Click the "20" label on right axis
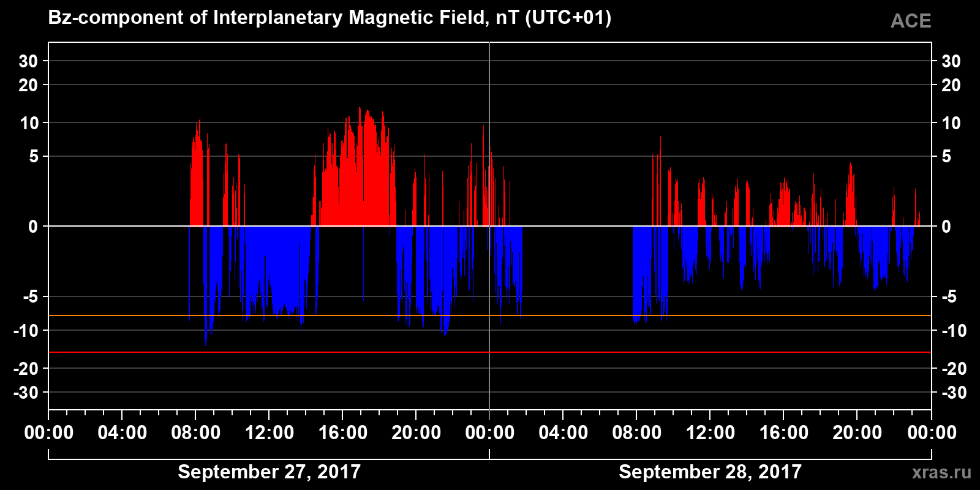 951,85
